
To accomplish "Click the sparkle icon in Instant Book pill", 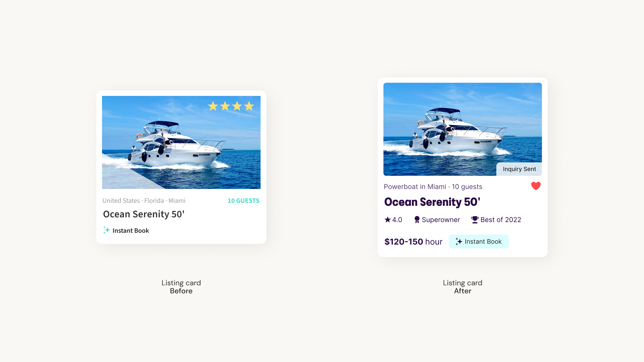I will click(459, 242).
